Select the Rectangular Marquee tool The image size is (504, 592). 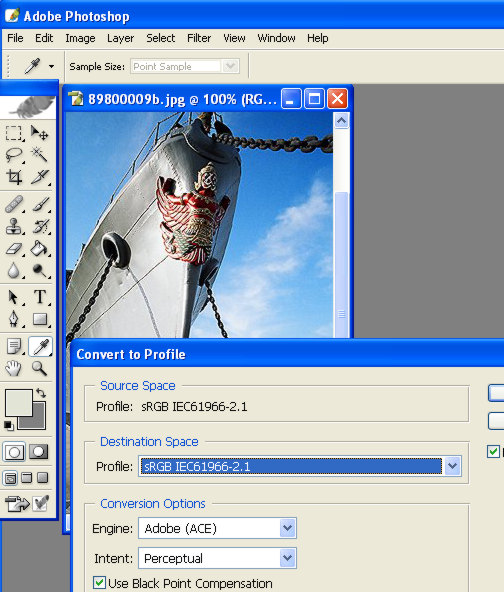pos(14,133)
